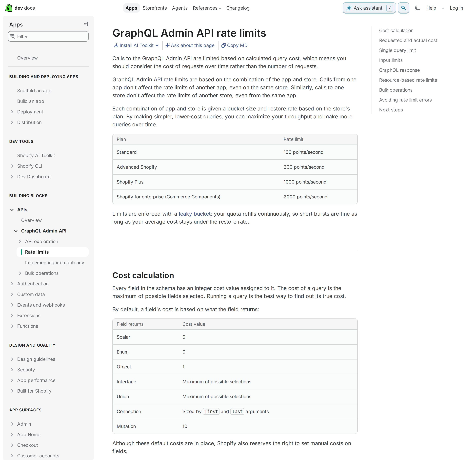476x463 pixels.
Task: Select Rate limits sidebar item
Action: (x=53, y=252)
